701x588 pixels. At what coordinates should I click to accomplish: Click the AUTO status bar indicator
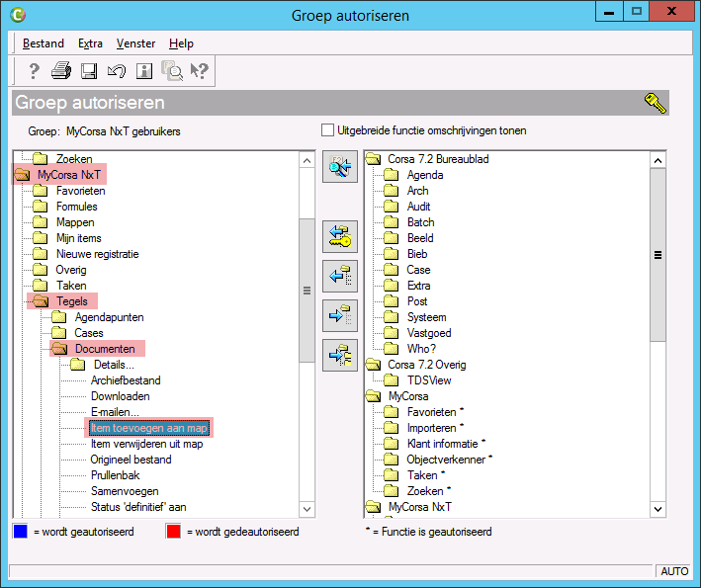(674, 571)
